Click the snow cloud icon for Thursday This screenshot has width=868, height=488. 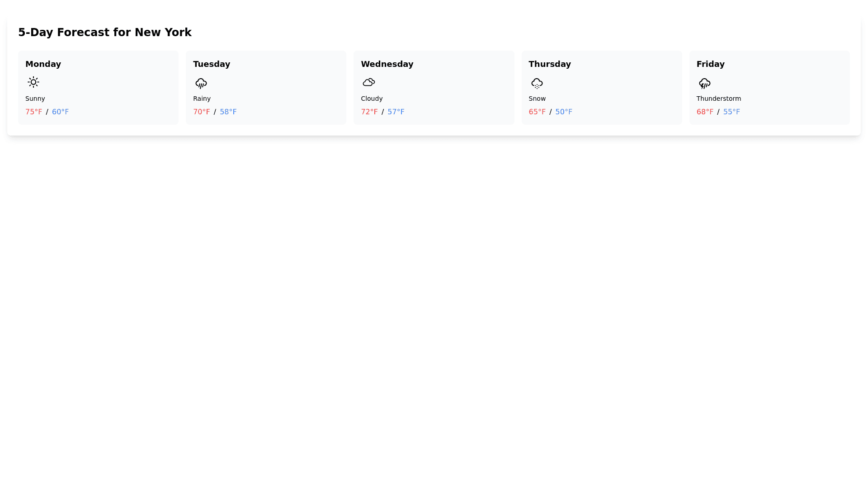(x=537, y=83)
